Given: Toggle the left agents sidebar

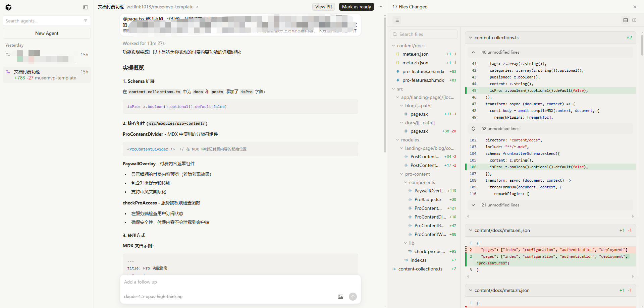Looking at the screenshot, I should (x=86, y=7).
